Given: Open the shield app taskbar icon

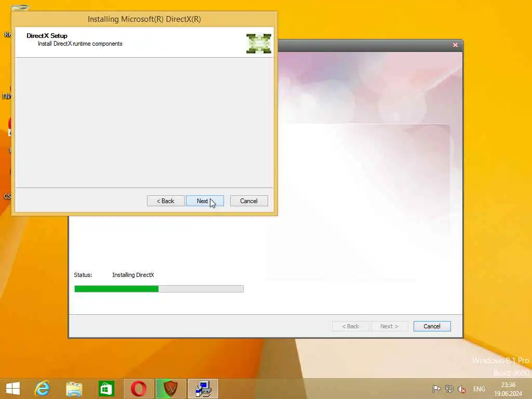Looking at the screenshot, I should pos(170,389).
